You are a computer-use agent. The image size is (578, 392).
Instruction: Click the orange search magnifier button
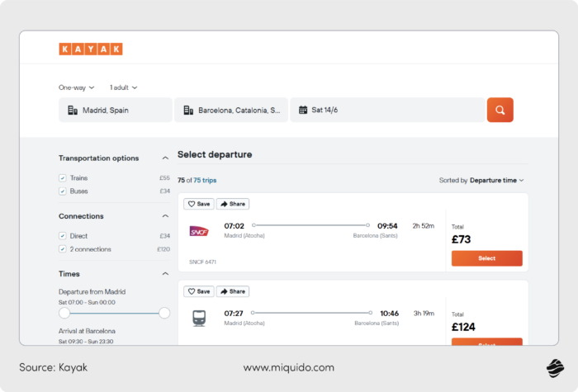pyautogui.click(x=500, y=110)
